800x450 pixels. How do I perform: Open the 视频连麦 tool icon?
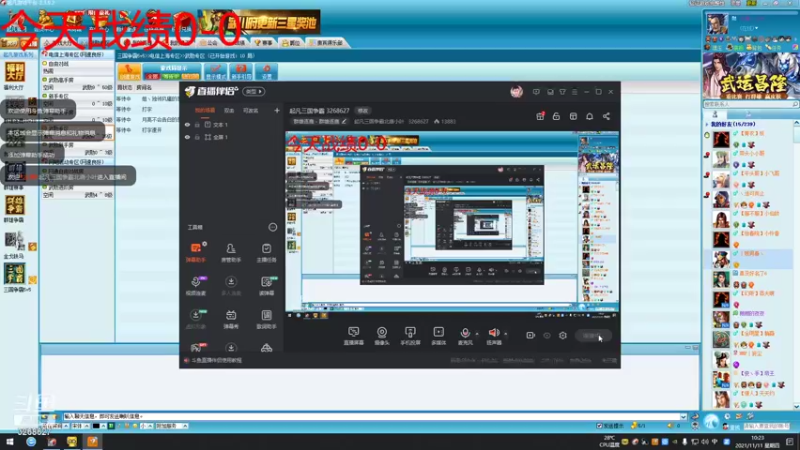[195, 286]
